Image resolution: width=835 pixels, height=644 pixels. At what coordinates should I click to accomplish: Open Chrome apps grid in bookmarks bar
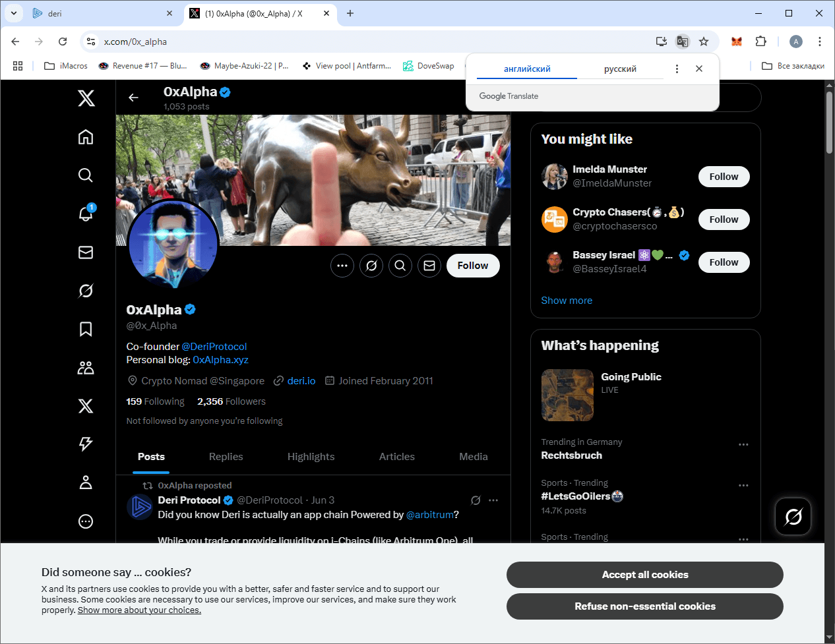[18, 66]
